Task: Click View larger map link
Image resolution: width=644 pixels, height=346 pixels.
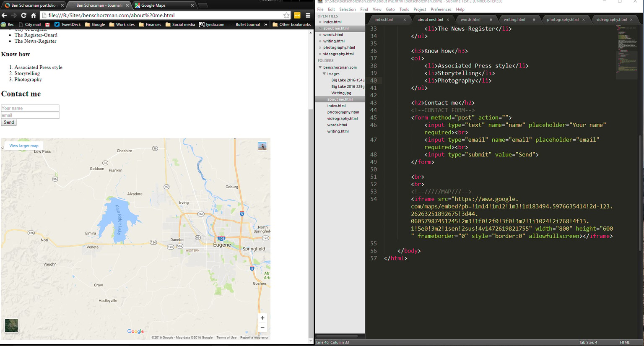Action: pyautogui.click(x=24, y=146)
